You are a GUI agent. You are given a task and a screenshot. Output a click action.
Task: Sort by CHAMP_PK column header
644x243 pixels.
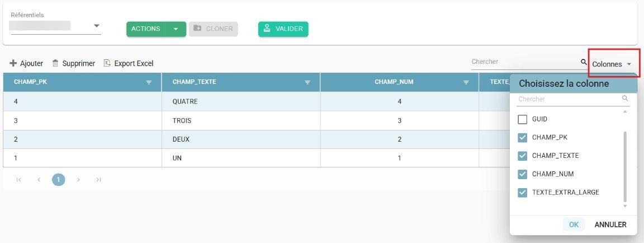tap(30, 82)
